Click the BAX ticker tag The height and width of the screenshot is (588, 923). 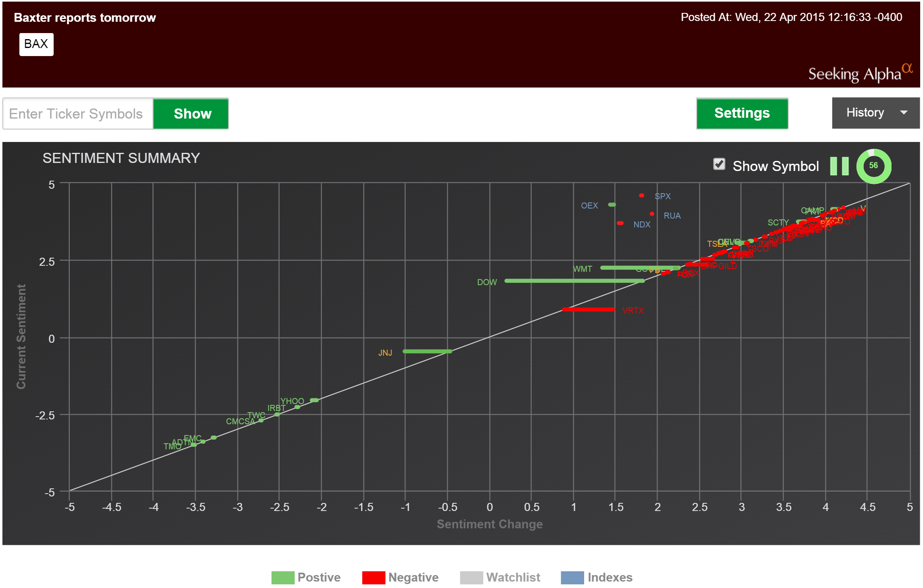pyautogui.click(x=36, y=44)
